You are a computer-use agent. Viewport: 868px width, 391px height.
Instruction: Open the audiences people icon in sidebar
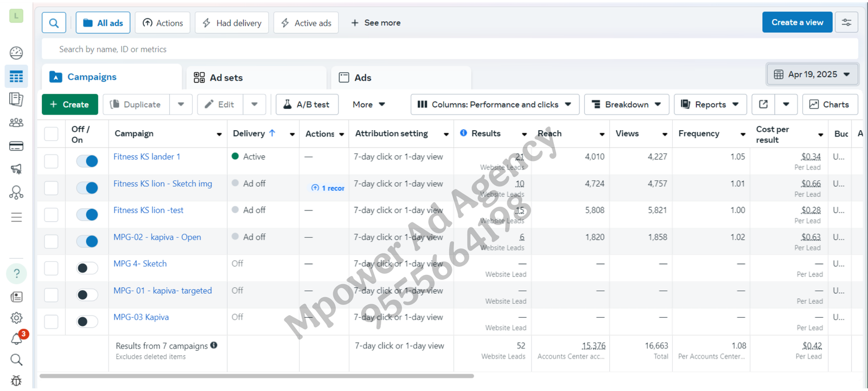click(16, 123)
